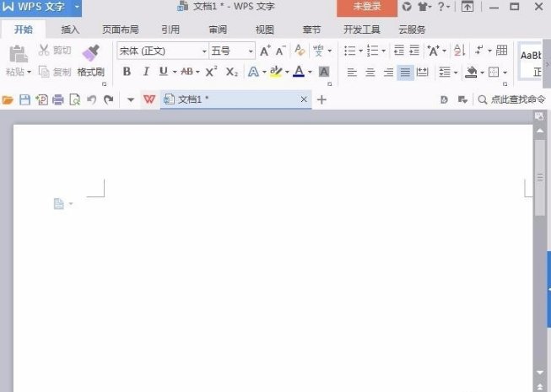This screenshot has height=392, width=551.
Task: Toggle italic formatting
Action: point(146,72)
